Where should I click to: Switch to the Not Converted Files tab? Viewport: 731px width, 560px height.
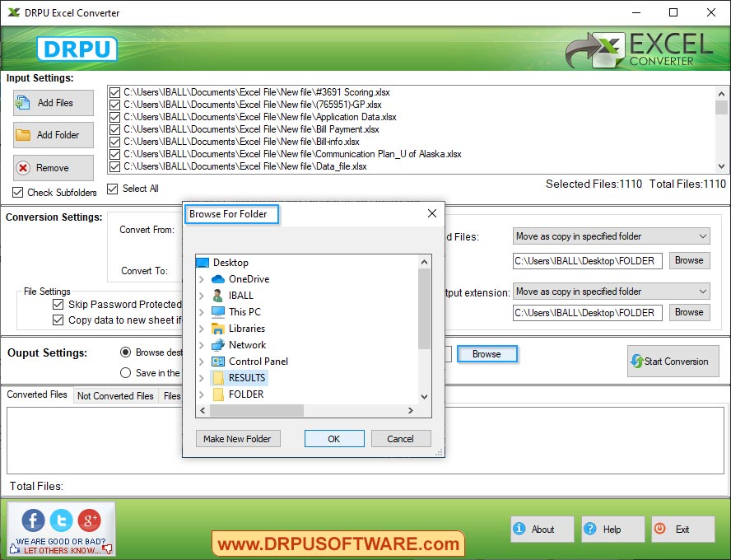(115, 395)
